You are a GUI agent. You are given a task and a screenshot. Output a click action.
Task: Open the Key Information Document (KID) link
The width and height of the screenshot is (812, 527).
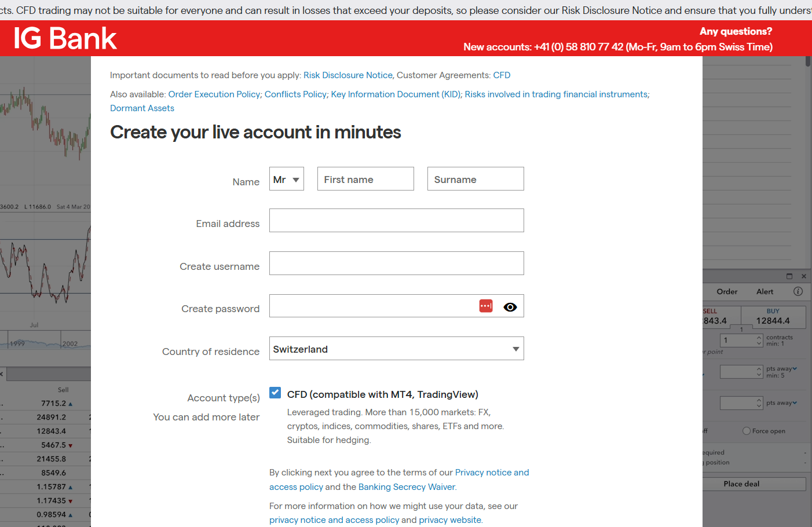tap(396, 94)
